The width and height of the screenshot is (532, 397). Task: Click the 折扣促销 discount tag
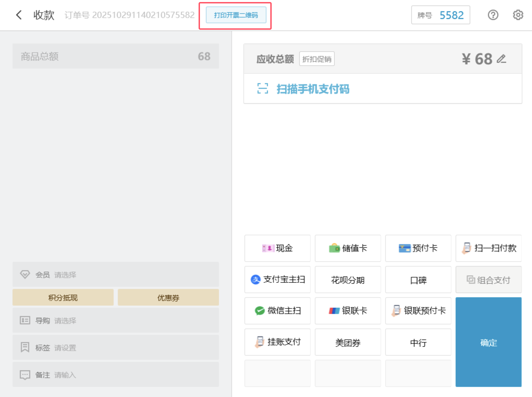[x=317, y=59]
